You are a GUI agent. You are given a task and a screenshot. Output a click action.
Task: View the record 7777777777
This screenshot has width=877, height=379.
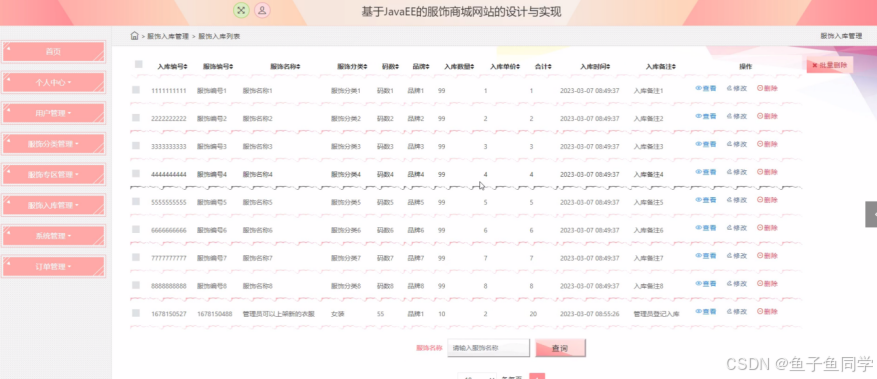[x=705, y=256]
